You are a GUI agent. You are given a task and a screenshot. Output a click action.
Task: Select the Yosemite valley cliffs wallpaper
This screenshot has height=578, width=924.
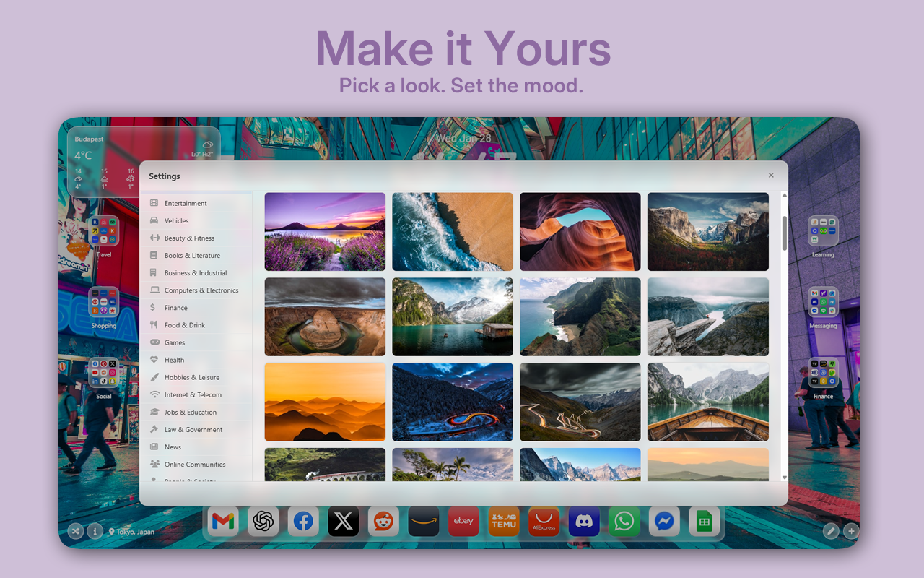[708, 232]
